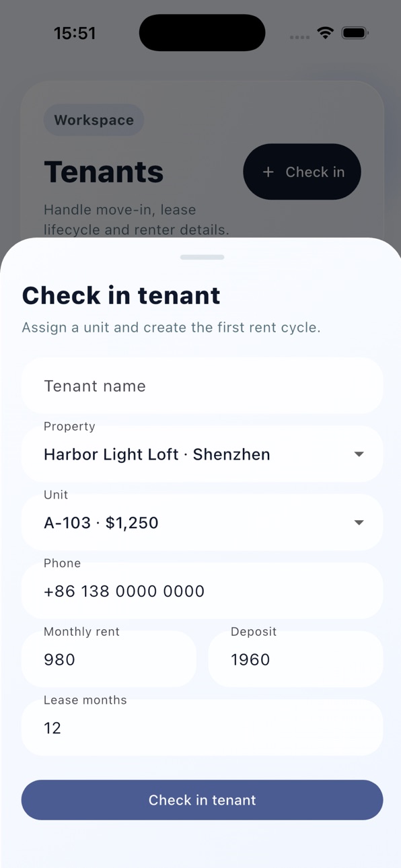This screenshot has height=868, width=401.
Task: Focus the Lease months field
Action: (202, 727)
